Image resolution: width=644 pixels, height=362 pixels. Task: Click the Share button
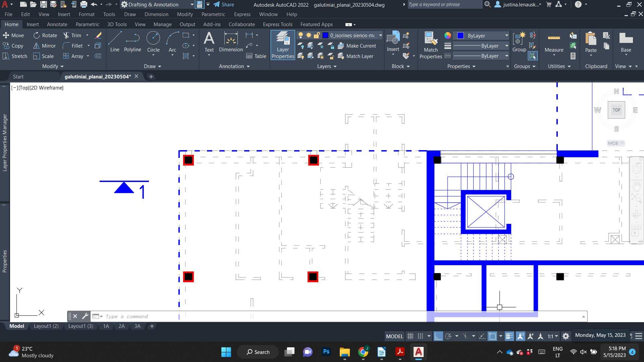224,5
